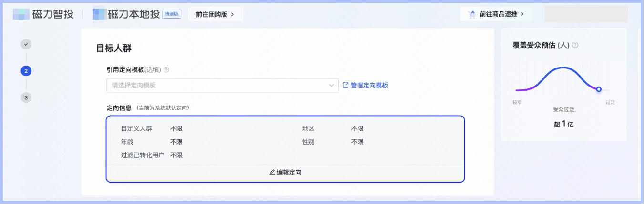
Task: Click the help icon beside 覆盖受众预估
Action: [x=575, y=45]
